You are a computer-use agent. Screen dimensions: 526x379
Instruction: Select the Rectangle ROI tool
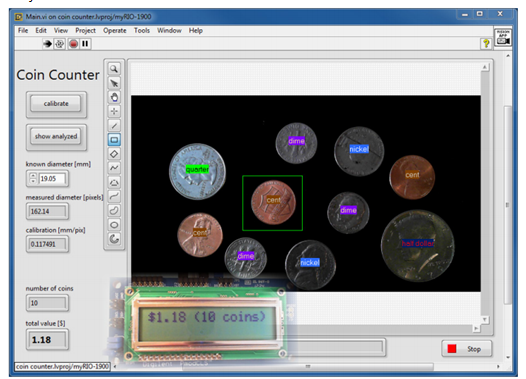tap(114, 140)
